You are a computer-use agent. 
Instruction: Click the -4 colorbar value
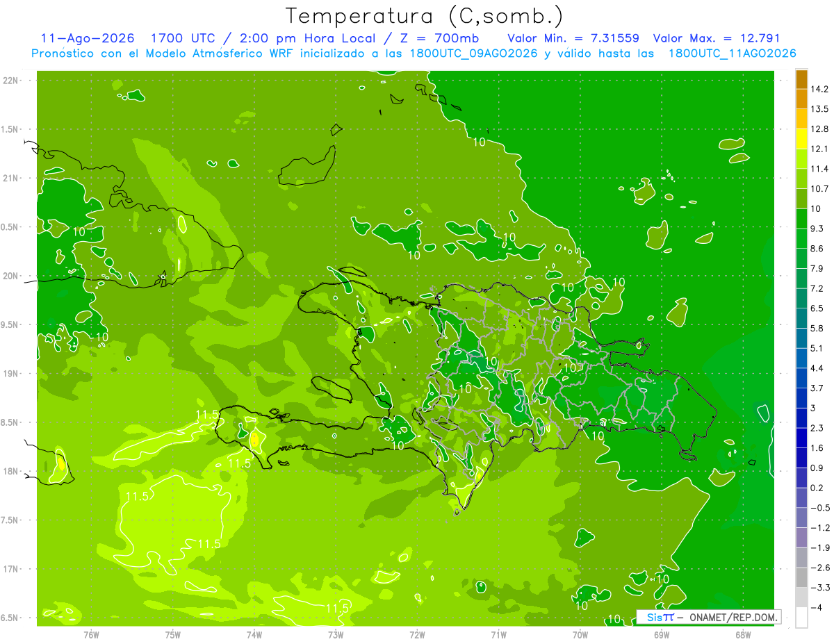tap(816, 607)
